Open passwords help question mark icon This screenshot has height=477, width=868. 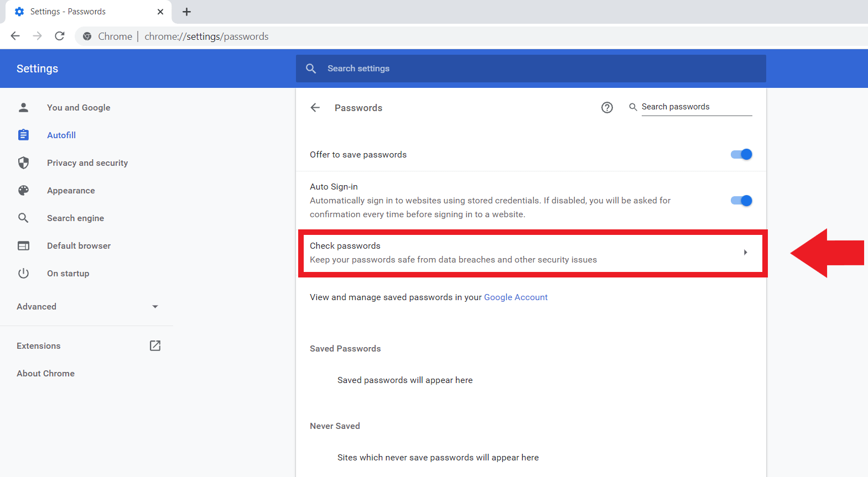607,108
